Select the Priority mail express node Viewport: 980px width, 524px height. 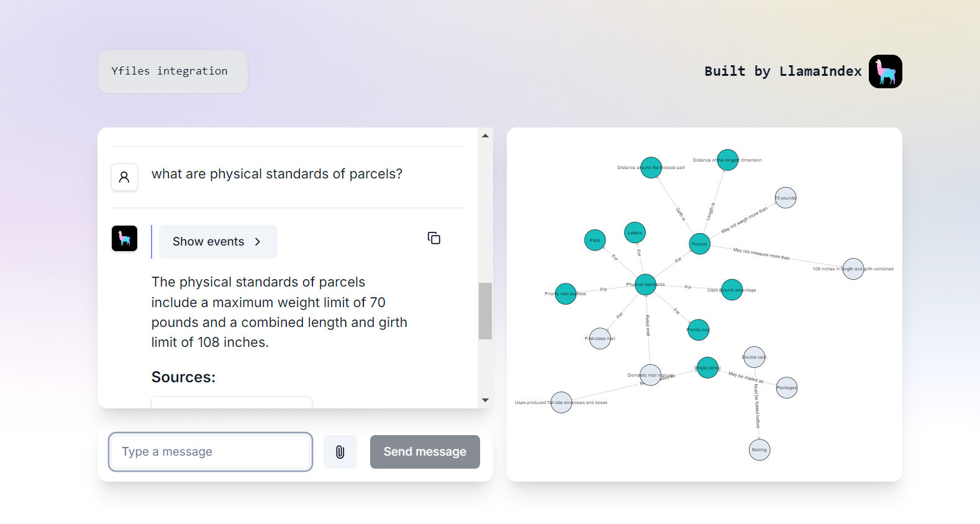(565, 293)
